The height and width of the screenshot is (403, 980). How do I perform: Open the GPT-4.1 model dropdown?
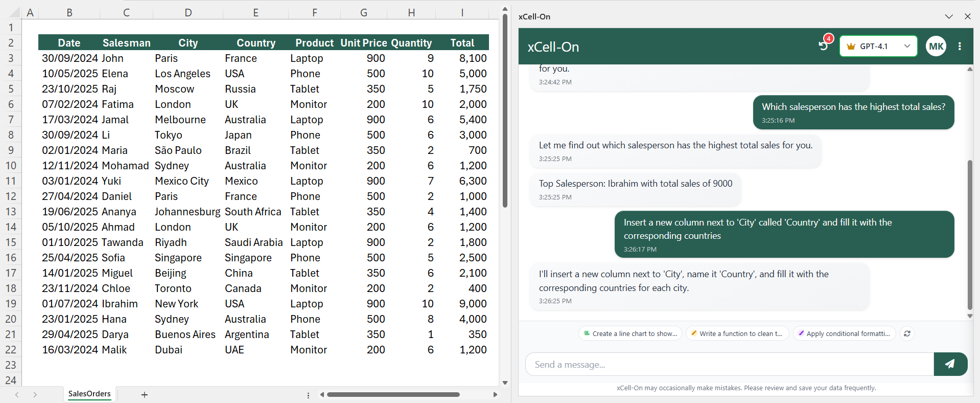(878, 47)
